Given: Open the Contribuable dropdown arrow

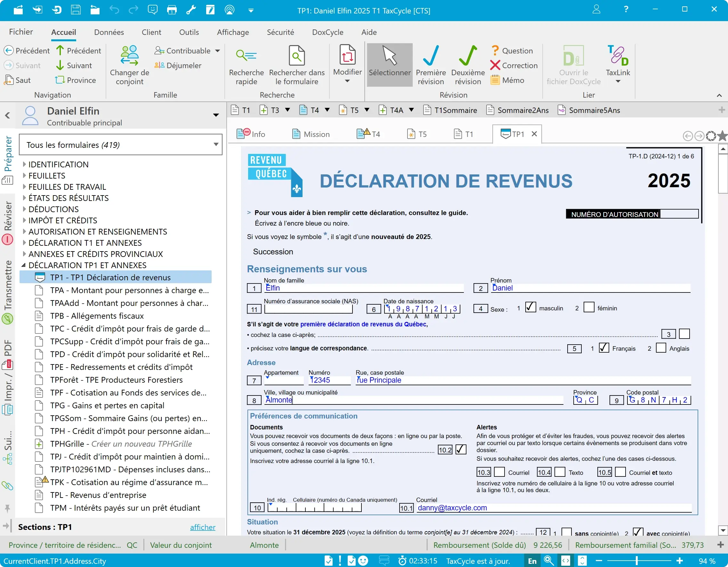Looking at the screenshot, I should tap(218, 51).
